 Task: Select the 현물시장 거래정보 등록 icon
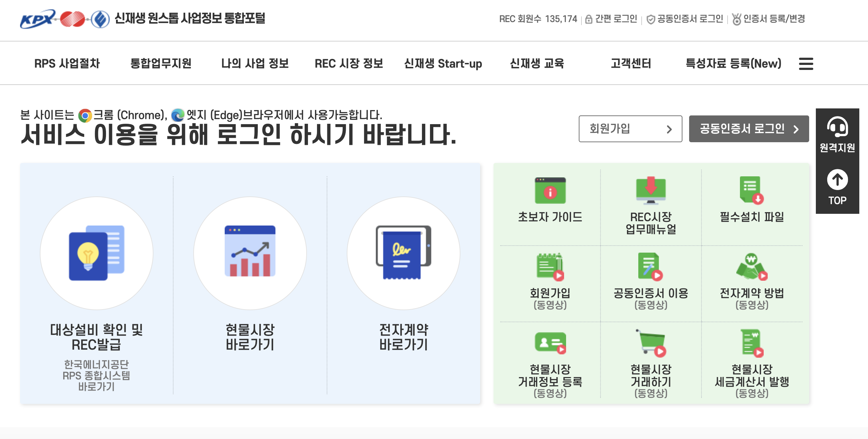point(550,344)
